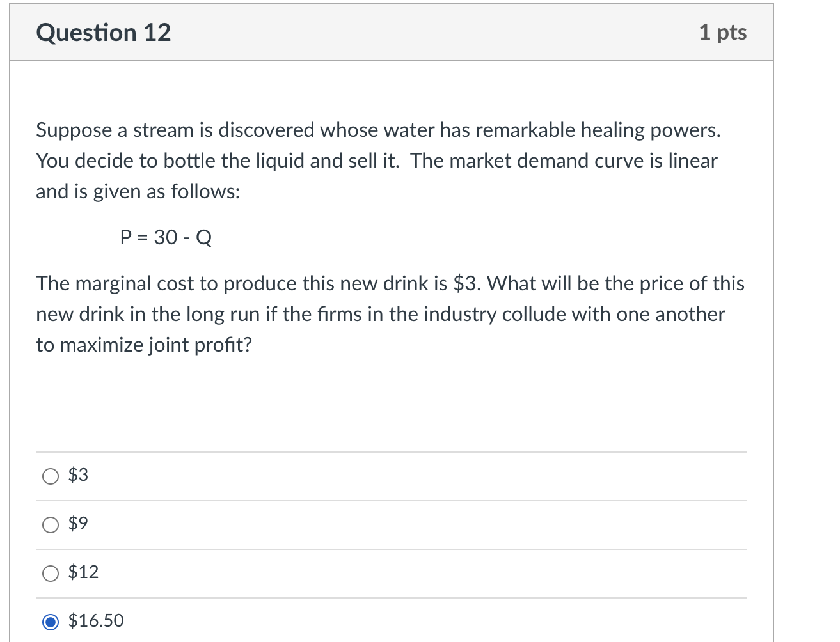Screen dimensions: 840x642
Task: Deselect the currently filled $16.50 option
Action: pos(50,621)
